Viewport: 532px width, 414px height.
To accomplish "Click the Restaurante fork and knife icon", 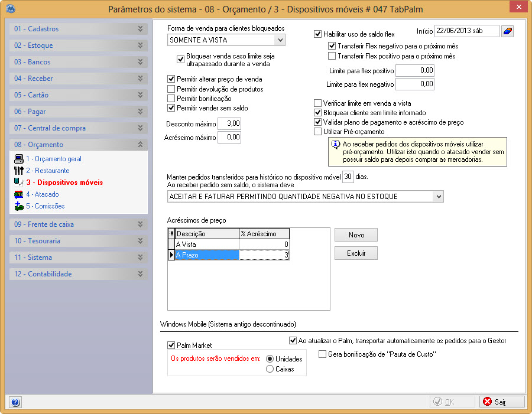I will [x=19, y=171].
